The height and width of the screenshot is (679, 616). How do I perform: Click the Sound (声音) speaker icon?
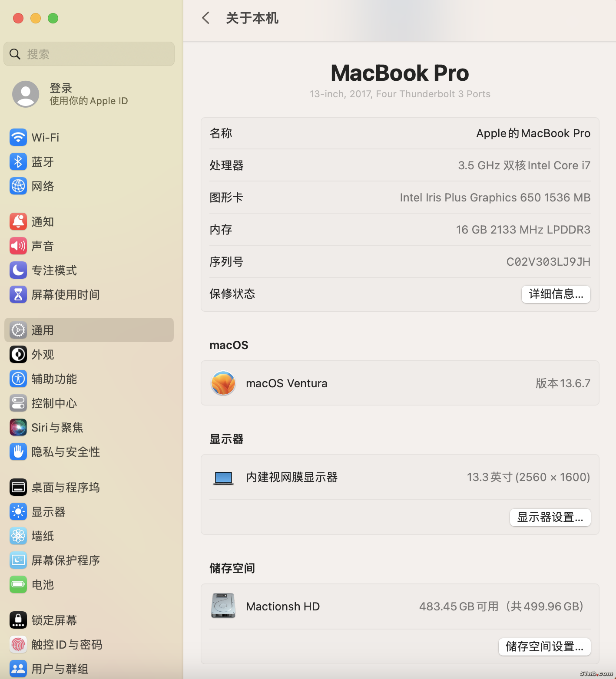[18, 246]
